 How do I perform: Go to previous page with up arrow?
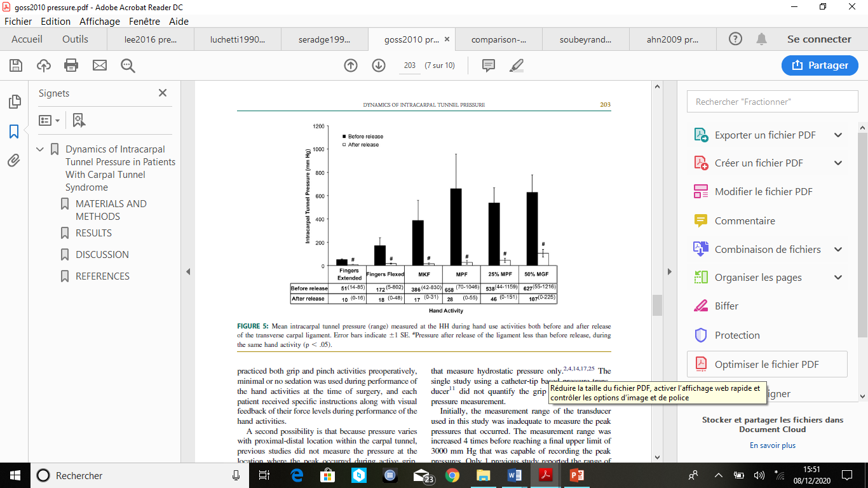point(351,65)
